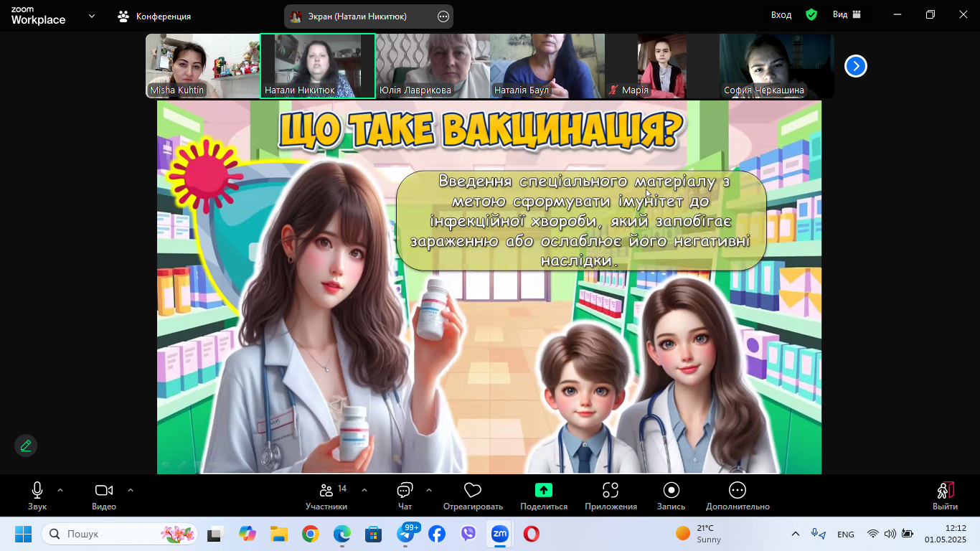The height and width of the screenshot is (551, 980).
Task: Open Конференция menu item
Action: tap(155, 17)
